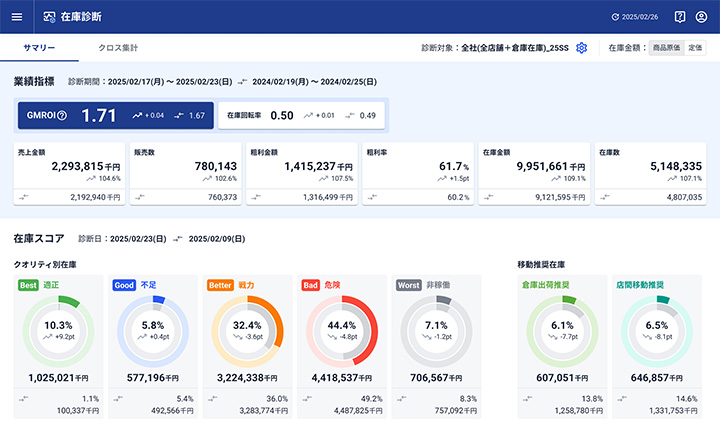This screenshot has height=431, width=720.
Task: Open the 粗利率 metric card
Action: [x=417, y=178]
